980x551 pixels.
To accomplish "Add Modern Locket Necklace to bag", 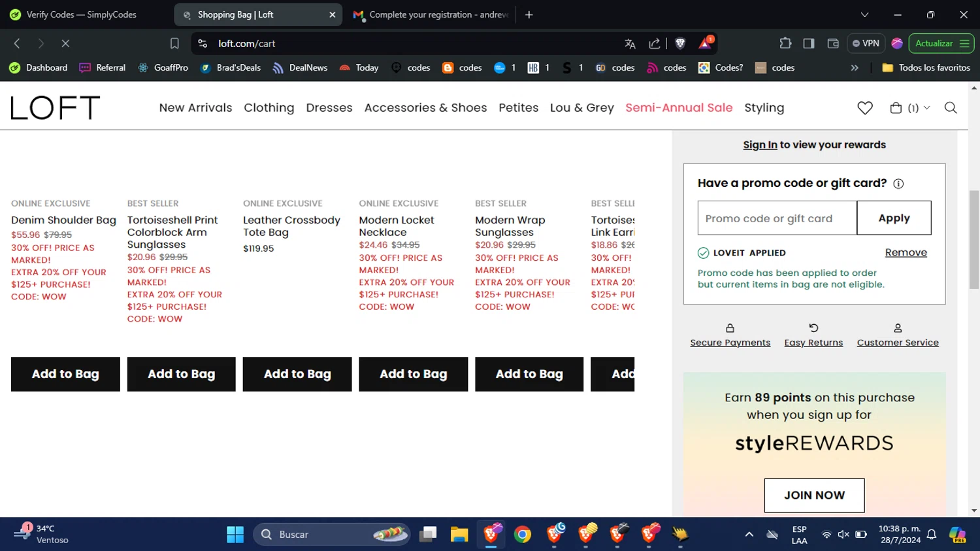I will tap(414, 374).
